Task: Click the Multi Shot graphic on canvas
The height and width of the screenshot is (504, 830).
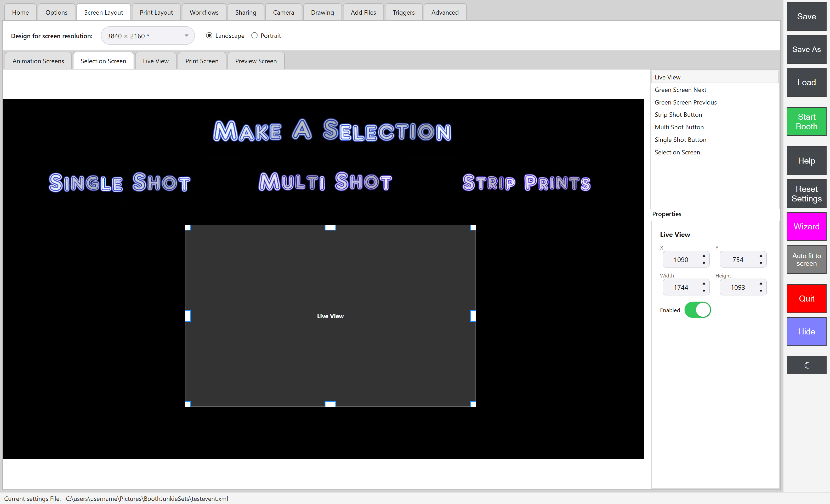Action: [x=325, y=182]
